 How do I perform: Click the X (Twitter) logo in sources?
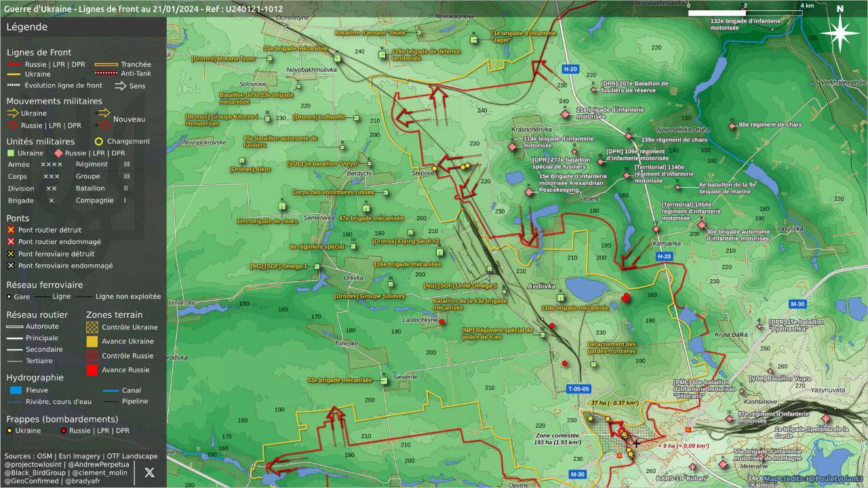pyautogui.click(x=149, y=472)
